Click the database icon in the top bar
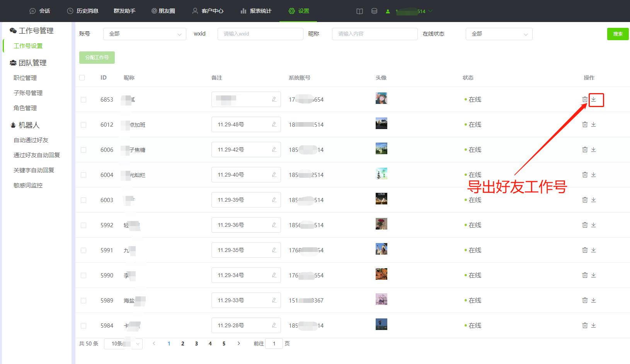 click(374, 11)
